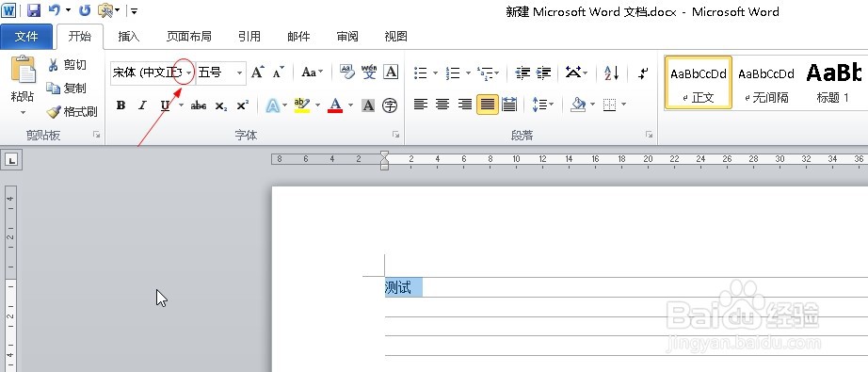This screenshot has width=868, height=372.
Task: Open Borders dropdown arrow
Action: click(624, 105)
